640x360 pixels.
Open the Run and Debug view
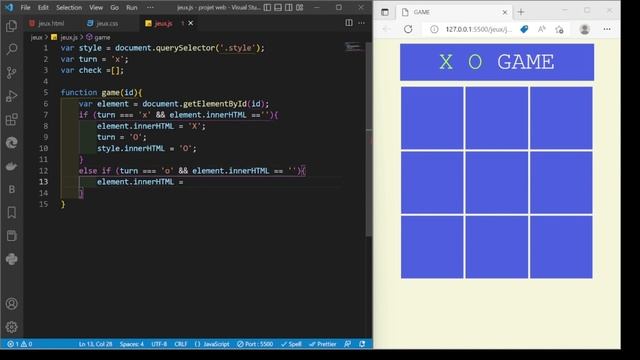(x=11, y=96)
